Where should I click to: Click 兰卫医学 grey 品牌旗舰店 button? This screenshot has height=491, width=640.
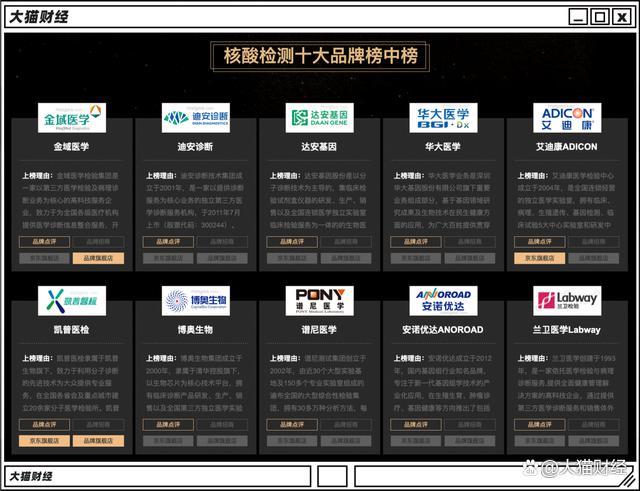pyautogui.click(x=593, y=441)
